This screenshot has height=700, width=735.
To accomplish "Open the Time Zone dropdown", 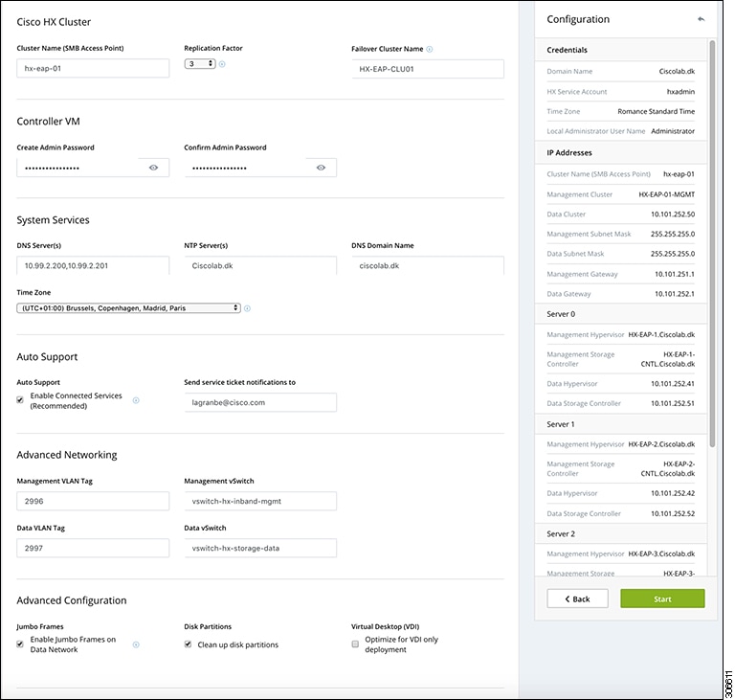I will pyautogui.click(x=128, y=308).
